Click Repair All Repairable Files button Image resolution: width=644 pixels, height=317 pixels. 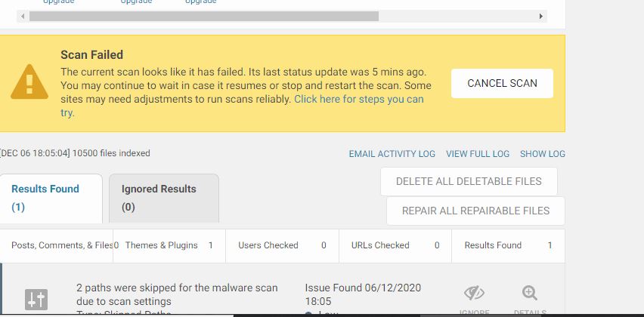(x=475, y=211)
